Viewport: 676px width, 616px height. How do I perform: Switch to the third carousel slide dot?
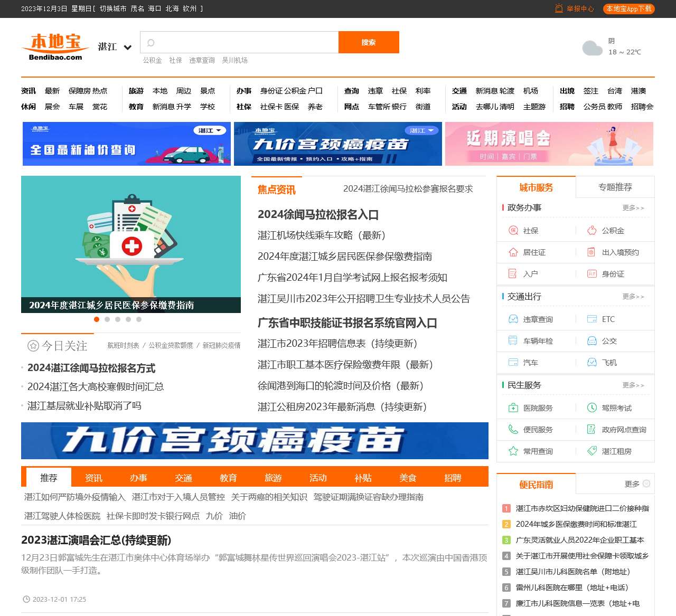click(118, 319)
